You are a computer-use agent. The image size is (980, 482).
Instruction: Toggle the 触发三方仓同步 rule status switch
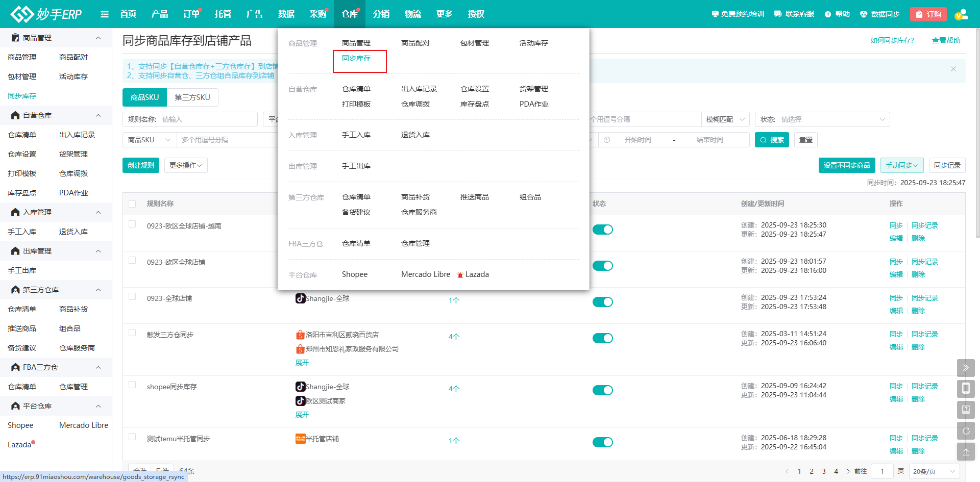click(x=602, y=338)
